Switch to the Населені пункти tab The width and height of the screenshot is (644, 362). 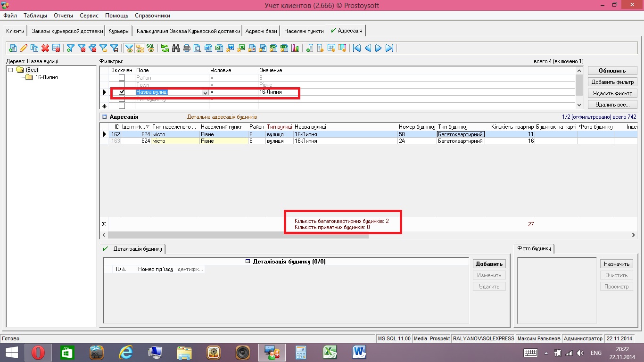(x=304, y=31)
